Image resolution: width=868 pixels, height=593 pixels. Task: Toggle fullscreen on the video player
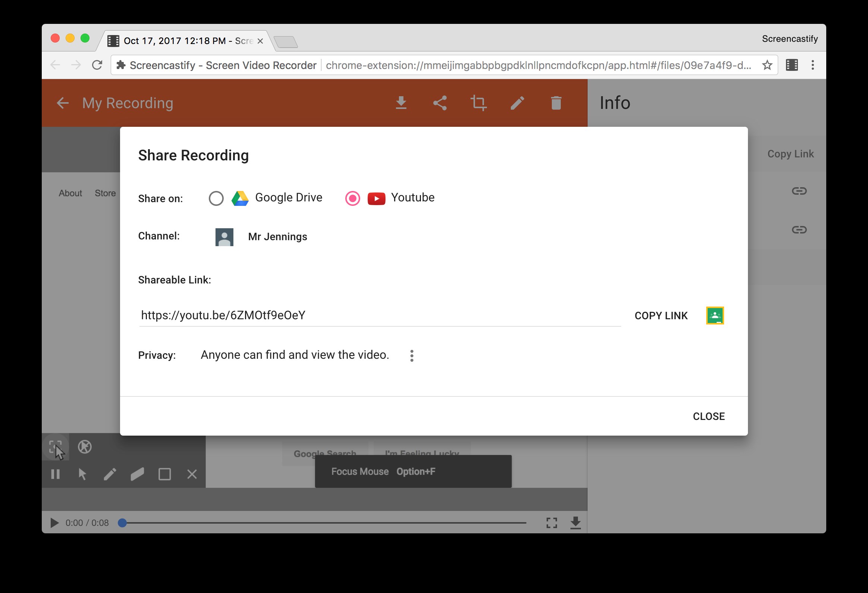pos(552,523)
